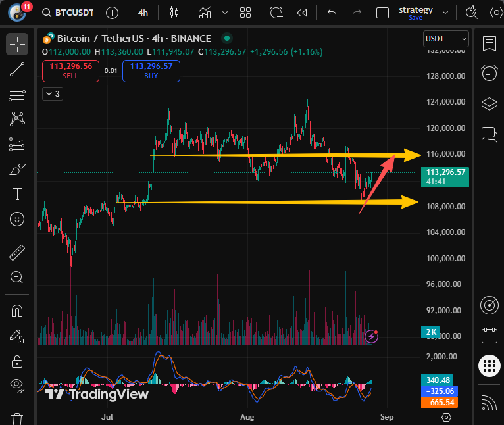Open the ideas target radar icon

(x=490, y=305)
